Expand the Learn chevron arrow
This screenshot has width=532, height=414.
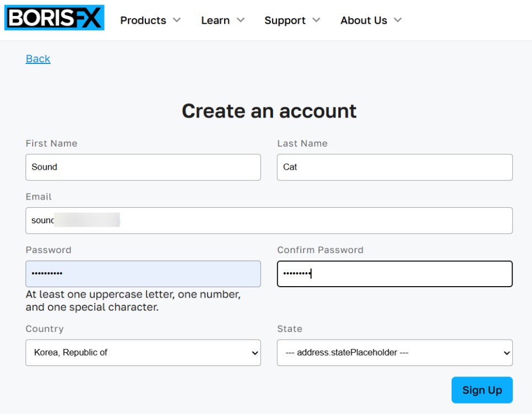[x=241, y=20]
